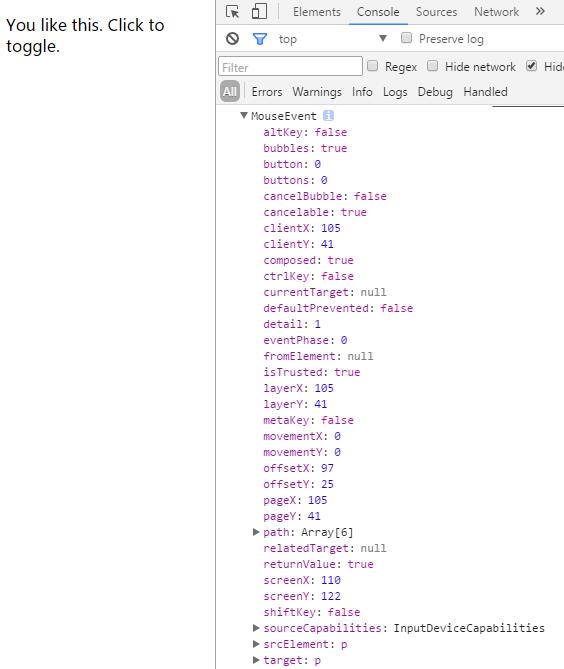Screen dimensions: 564x669
Task: Expand the sourceCapabilities property
Action: click(256, 628)
